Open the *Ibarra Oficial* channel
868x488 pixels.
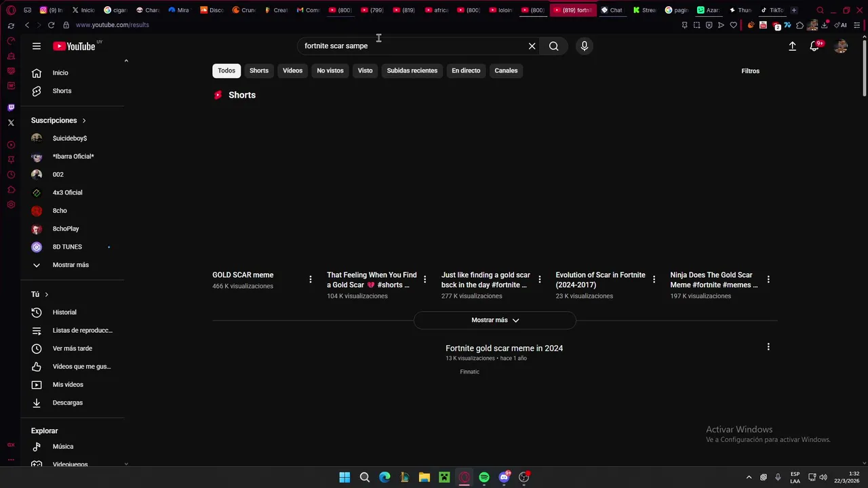[73, 157]
